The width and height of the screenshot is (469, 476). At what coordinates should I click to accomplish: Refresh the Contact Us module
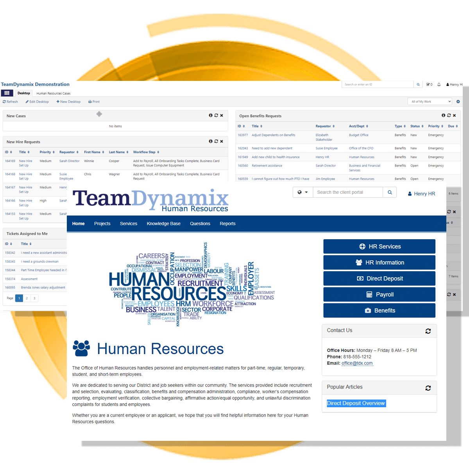(x=428, y=331)
